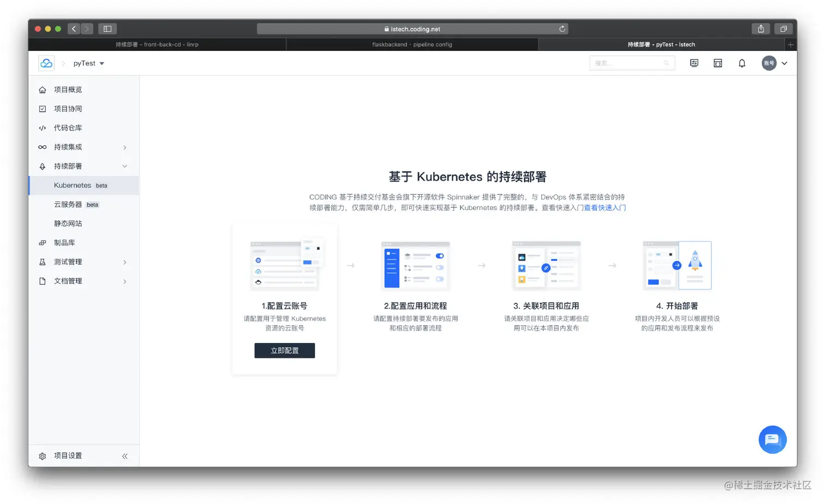Switch to front-back-cd - linrp tab

pos(157,45)
